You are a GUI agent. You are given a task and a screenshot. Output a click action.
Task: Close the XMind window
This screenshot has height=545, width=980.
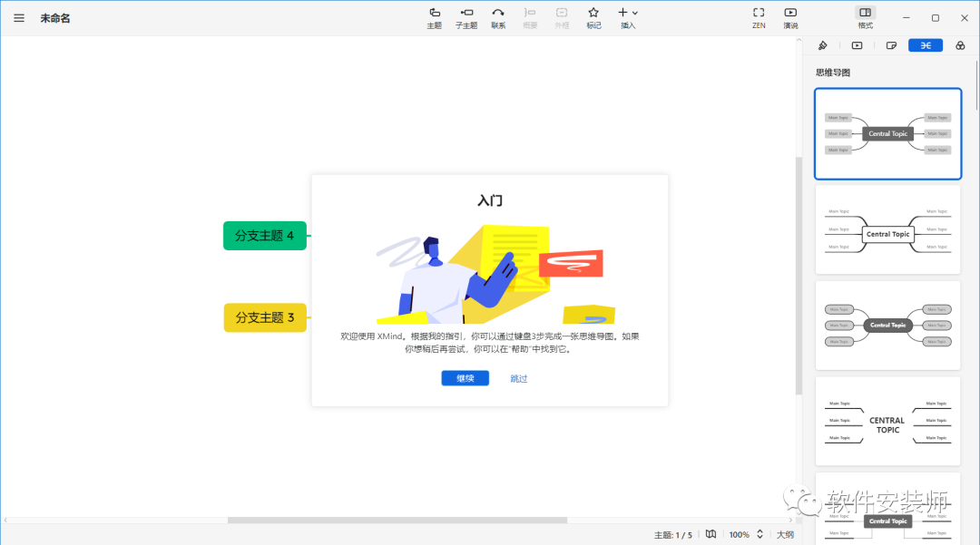965,18
